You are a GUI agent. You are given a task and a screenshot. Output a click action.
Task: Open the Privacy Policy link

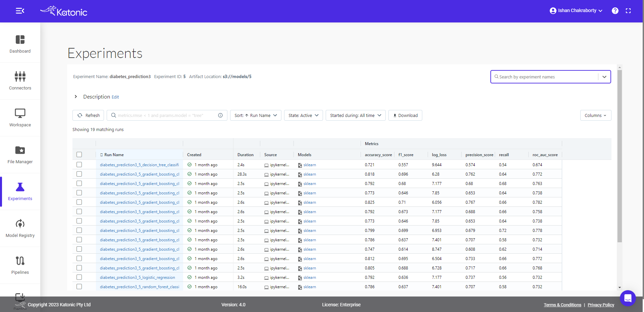[x=601, y=305]
